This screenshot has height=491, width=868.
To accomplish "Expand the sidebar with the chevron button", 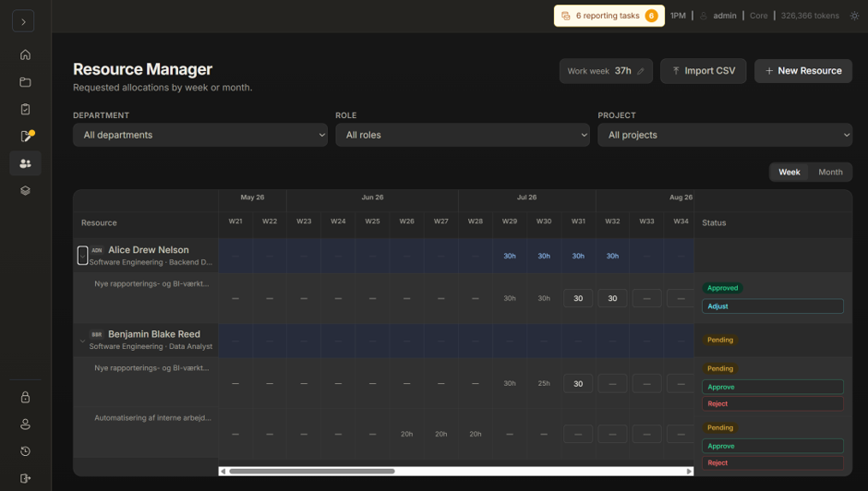I will 23,21.
